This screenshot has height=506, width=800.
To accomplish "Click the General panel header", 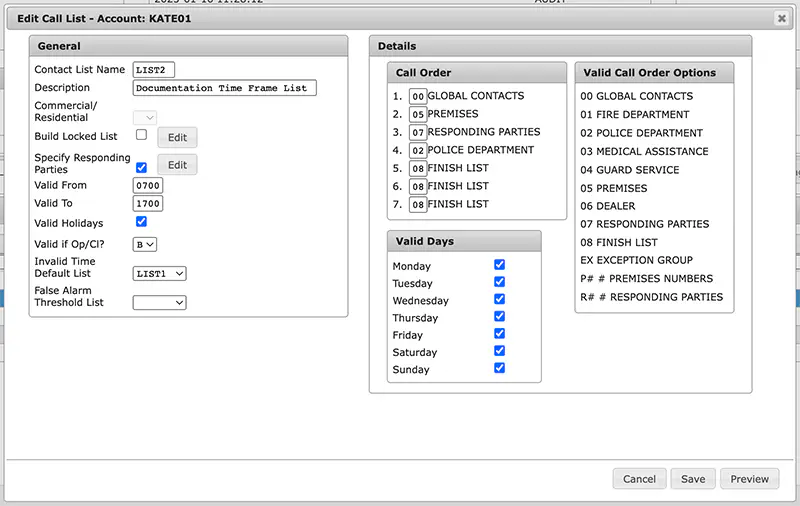I will coord(188,46).
